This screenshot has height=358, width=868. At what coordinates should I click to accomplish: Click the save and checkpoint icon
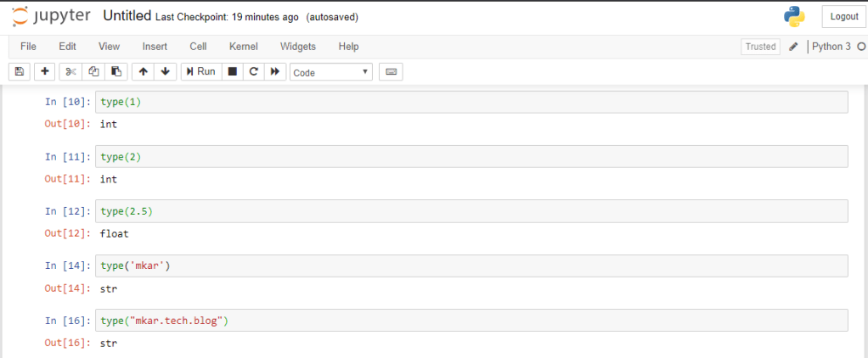coord(20,72)
